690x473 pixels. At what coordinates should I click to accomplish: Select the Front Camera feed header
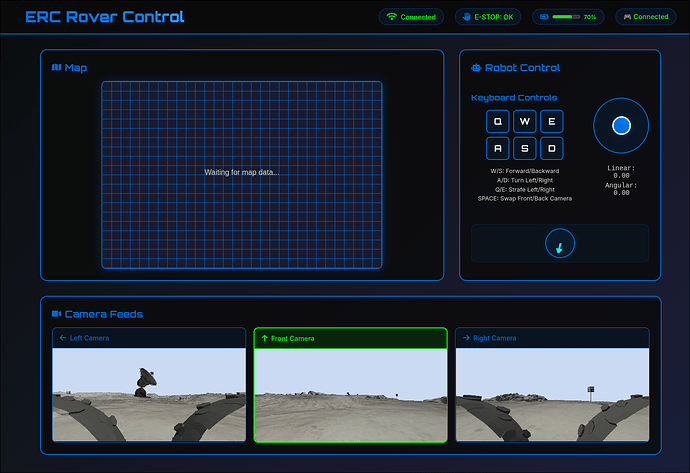pyautogui.click(x=350, y=339)
